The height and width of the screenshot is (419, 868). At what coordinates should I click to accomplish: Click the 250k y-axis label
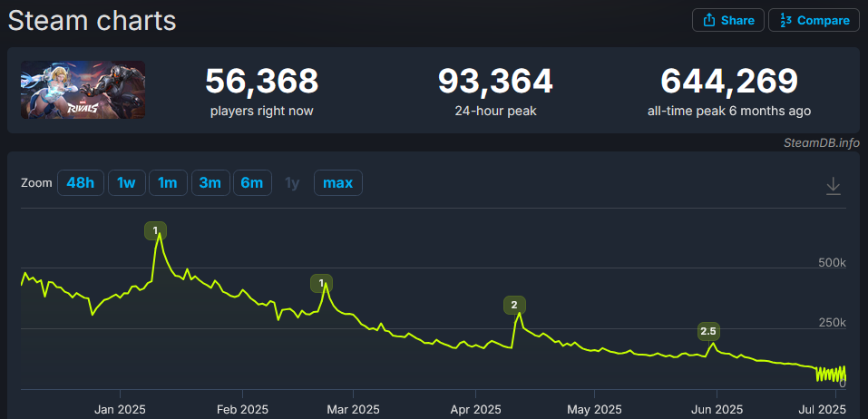click(x=832, y=323)
